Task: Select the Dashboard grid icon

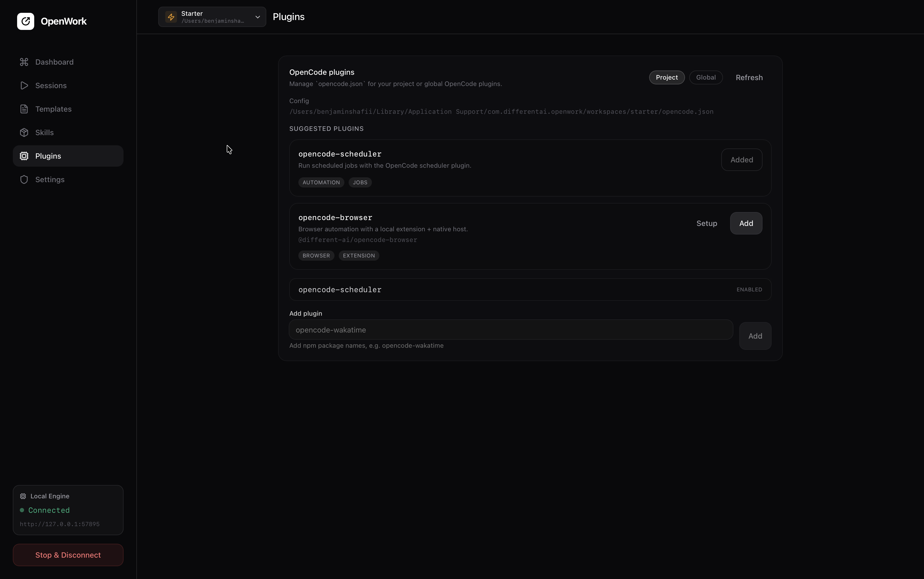Action: tap(24, 62)
